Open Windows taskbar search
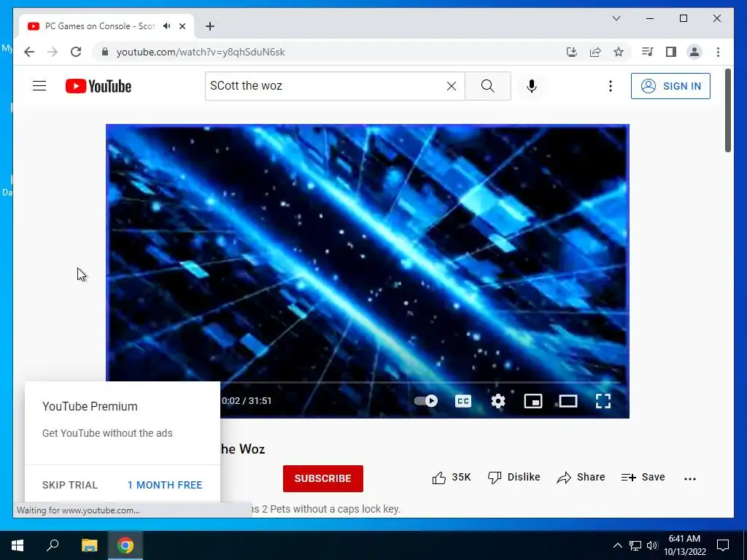This screenshot has height=560, width=747. point(53,545)
